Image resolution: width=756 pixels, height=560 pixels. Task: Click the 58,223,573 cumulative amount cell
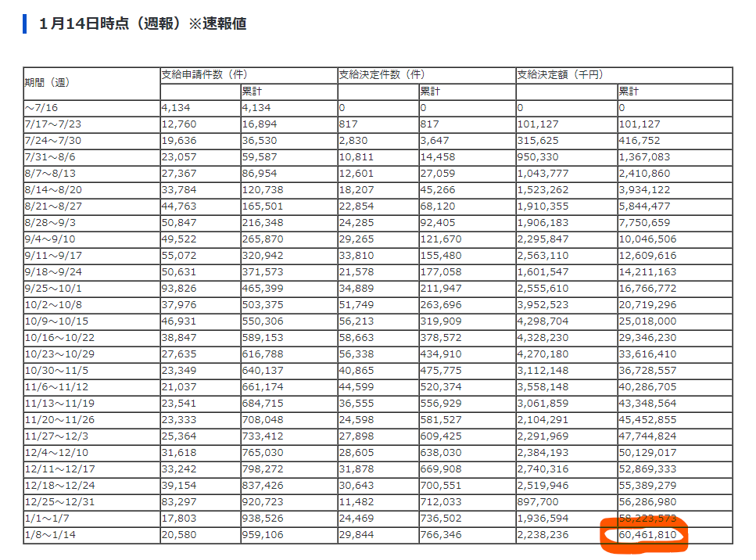(x=647, y=519)
